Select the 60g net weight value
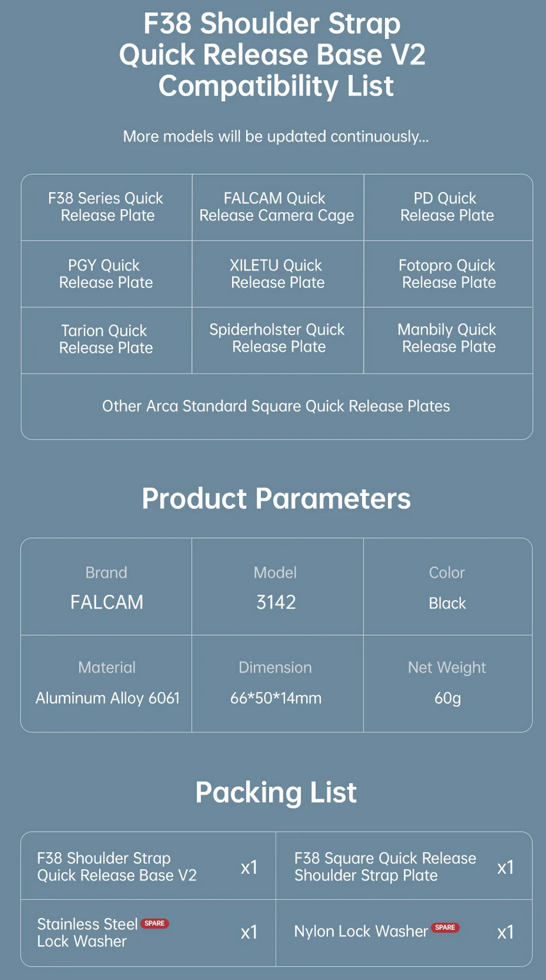 (448, 698)
